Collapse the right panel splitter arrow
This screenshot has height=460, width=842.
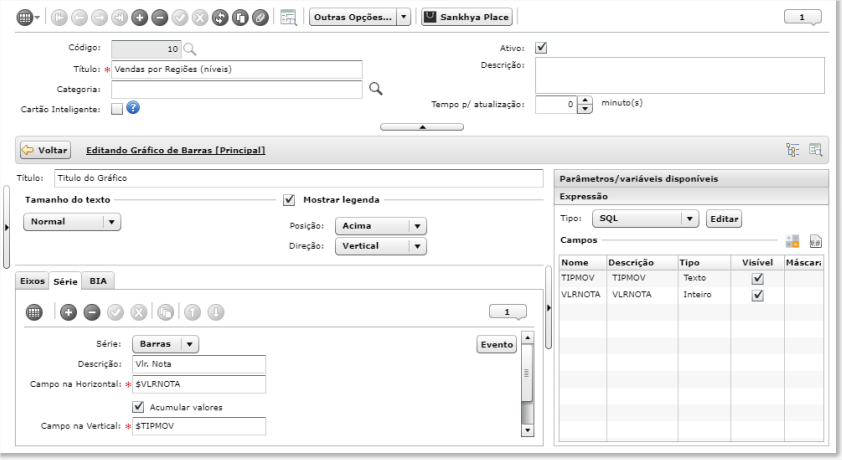tap(548, 308)
